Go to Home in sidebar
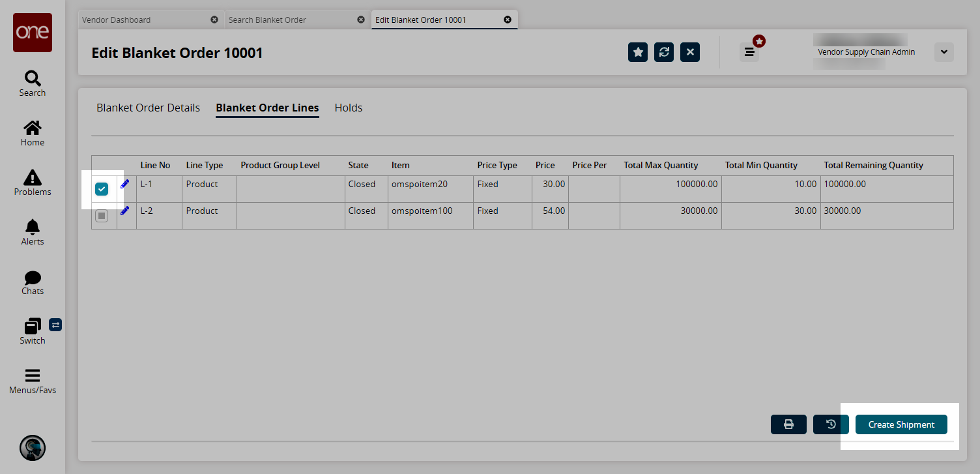 coord(33,133)
